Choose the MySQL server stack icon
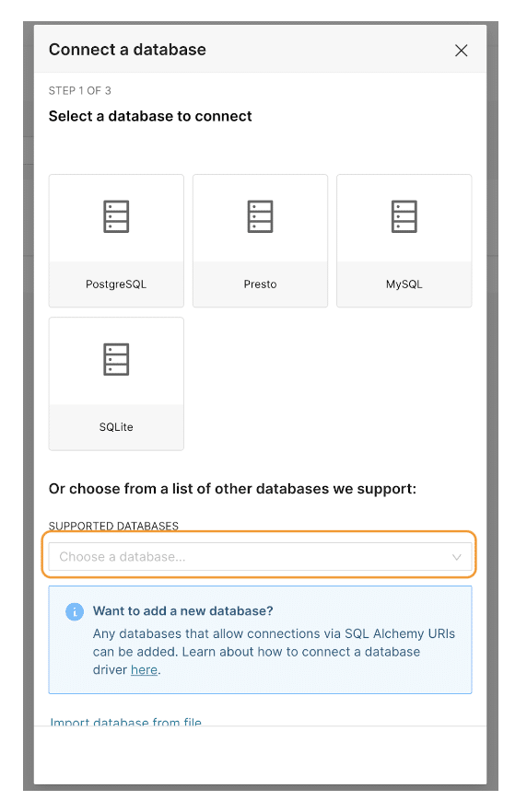The image size is (527, 812). click(404, 216)
